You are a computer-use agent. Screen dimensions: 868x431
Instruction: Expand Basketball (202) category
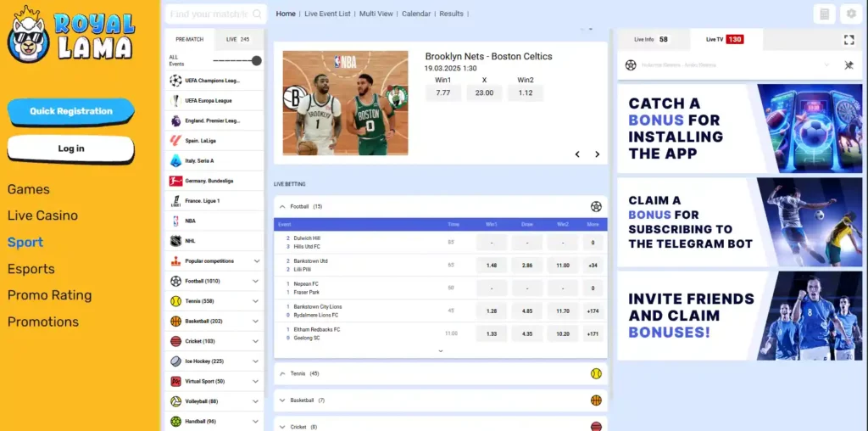click(255, 322)
